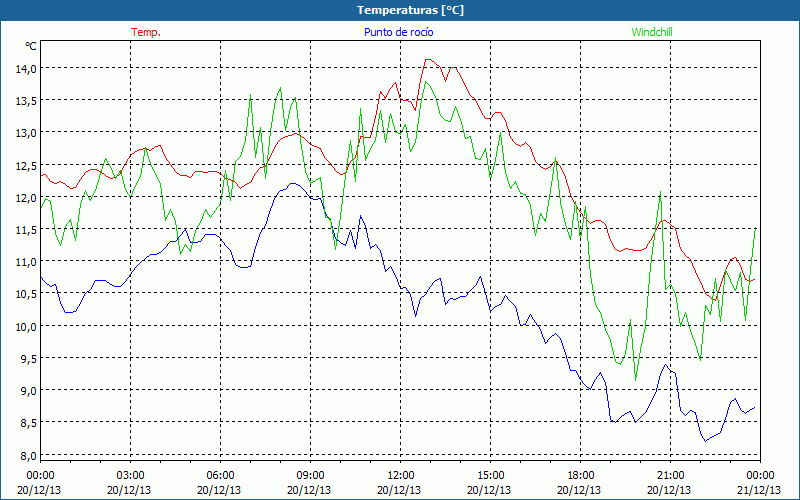Click the 20/12/13 date under 06:00

pos(219,490)
